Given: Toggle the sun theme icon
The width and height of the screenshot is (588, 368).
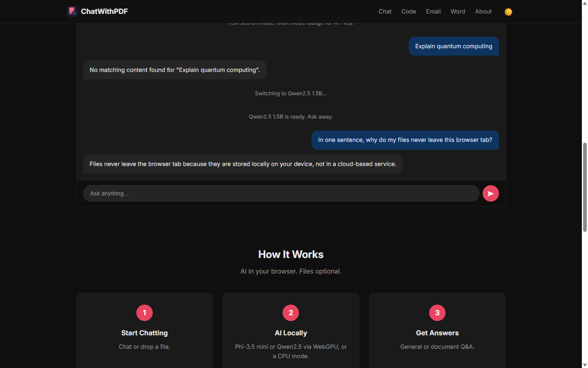Looking at the screenshot, I should click(x=508, y=12).
